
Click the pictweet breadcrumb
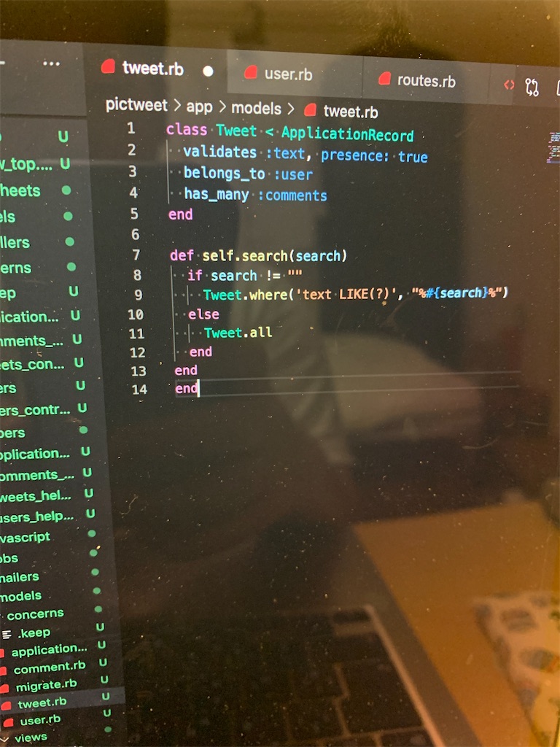point(136,104)
